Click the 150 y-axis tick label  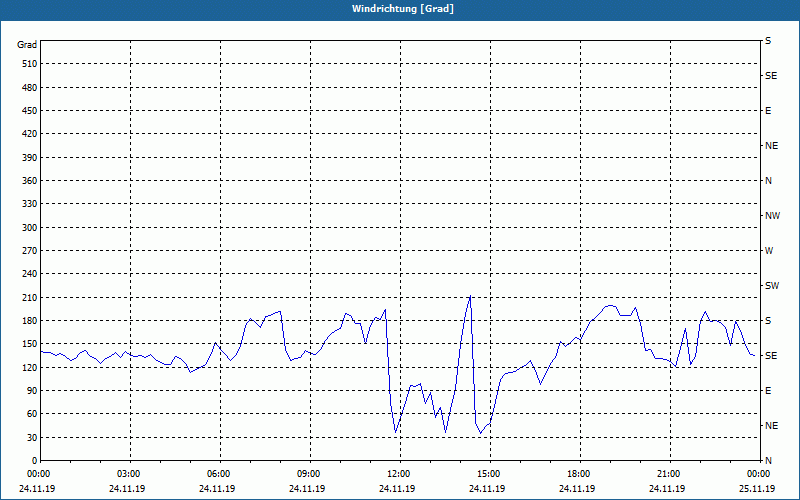point(30,344)
